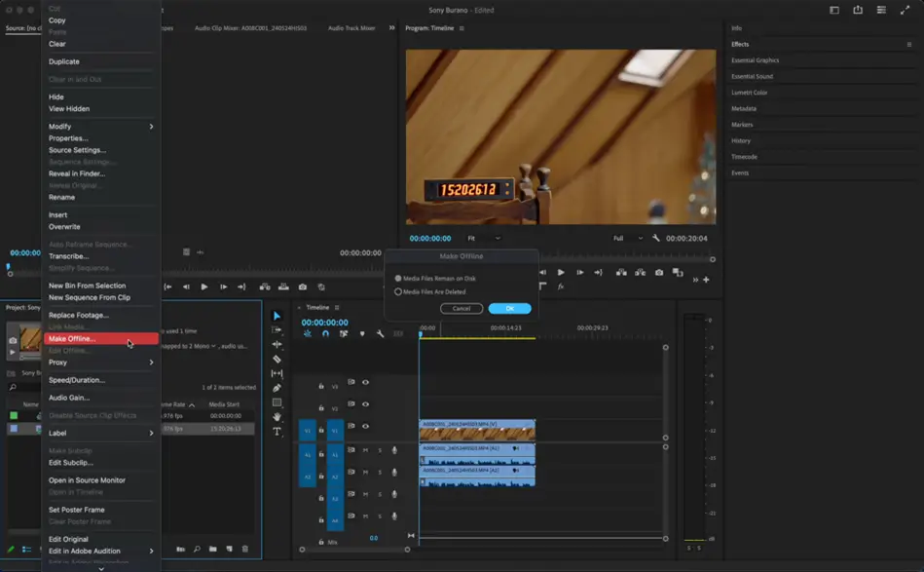Viewport: 924px width, 572px height.
Task: Click the video clip on track V1
Action: click(477, 430)
